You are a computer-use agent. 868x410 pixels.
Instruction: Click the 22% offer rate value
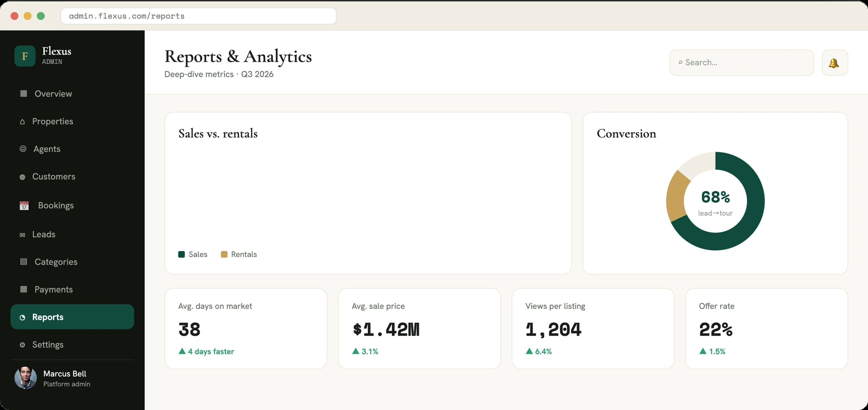point(716,329)
